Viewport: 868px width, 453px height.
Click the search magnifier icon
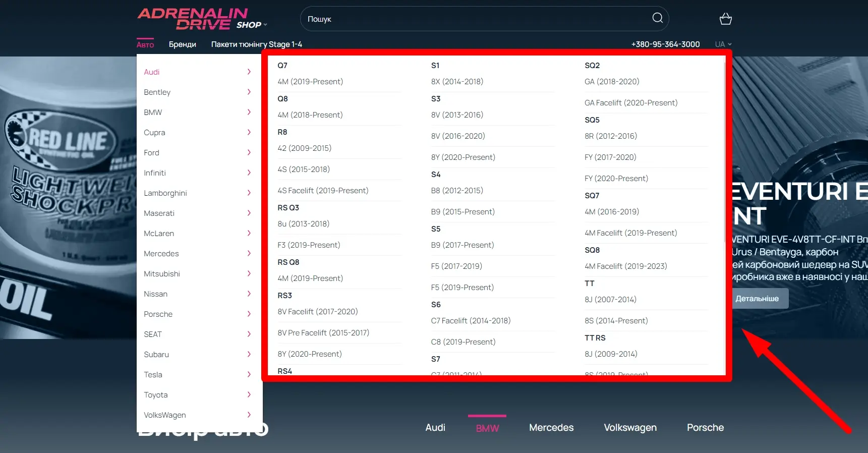click(657, 18)
